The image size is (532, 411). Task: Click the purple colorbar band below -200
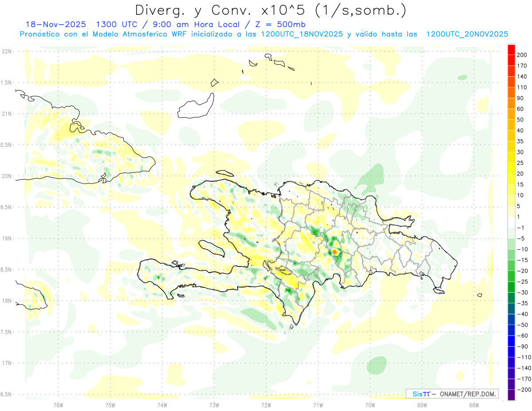[x=511, y=395]
